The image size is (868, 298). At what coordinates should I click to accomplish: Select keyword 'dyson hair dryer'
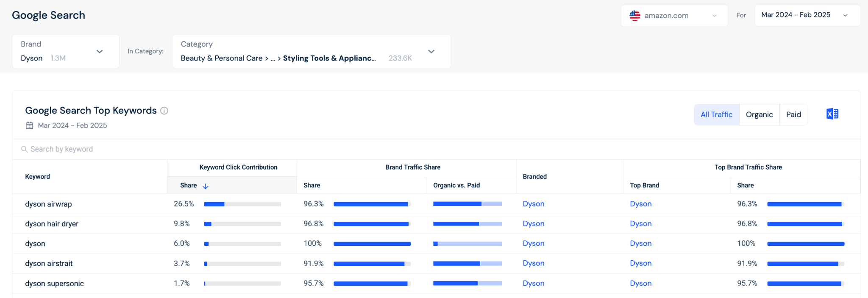click(52, 224)
